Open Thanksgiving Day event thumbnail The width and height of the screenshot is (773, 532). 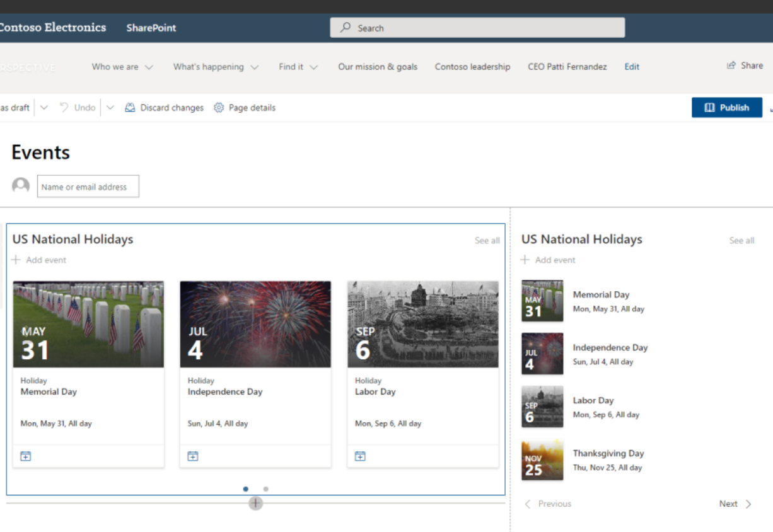pos(542,460)
